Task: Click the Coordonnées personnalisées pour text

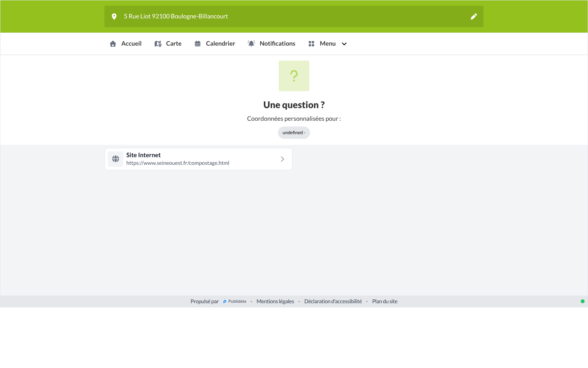Action: click(x=294, y=119)
